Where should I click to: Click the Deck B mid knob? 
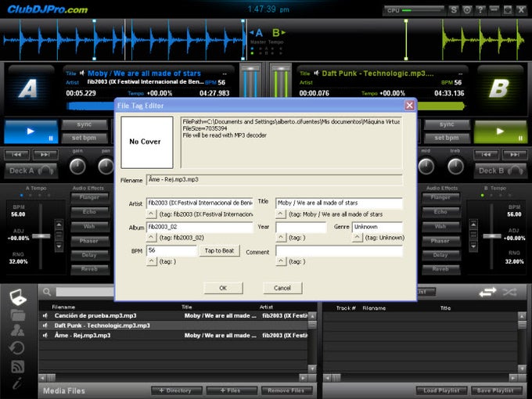(x=426, y=167)
